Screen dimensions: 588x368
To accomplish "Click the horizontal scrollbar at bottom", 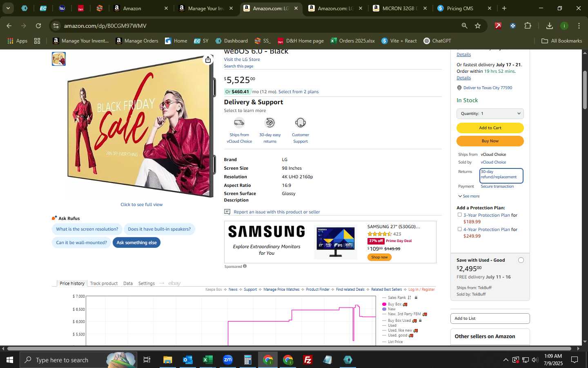I will [289, 349].
